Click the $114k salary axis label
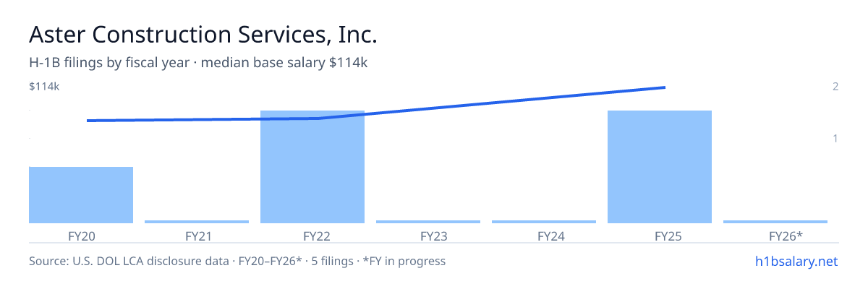The image size is (868, 289). (44, 87)
